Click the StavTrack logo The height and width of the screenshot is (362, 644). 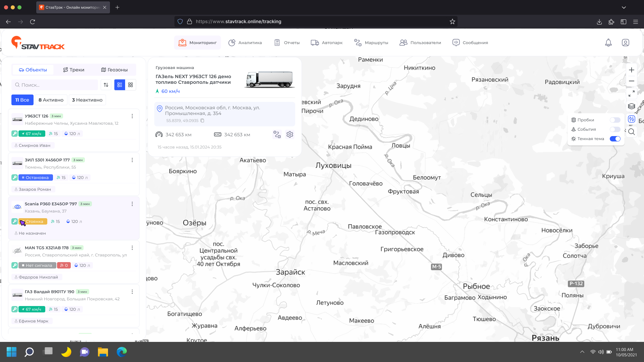point(38,43)
